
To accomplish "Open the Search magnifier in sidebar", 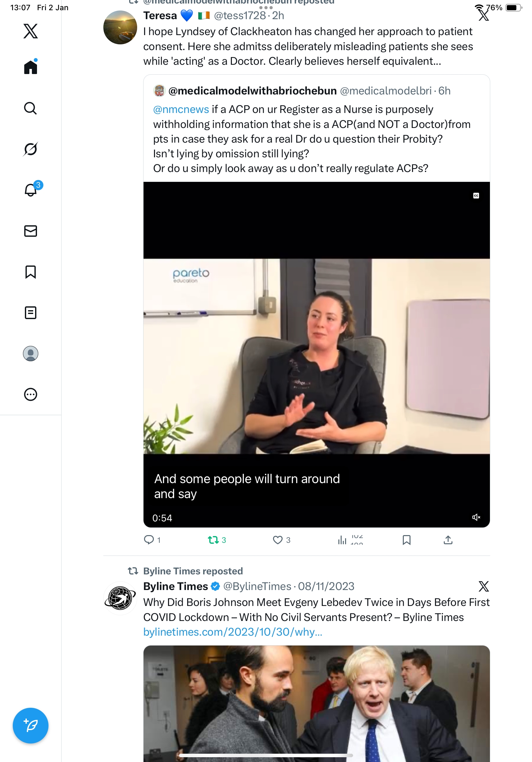I will pyautogui.click(x=31, y=108).
